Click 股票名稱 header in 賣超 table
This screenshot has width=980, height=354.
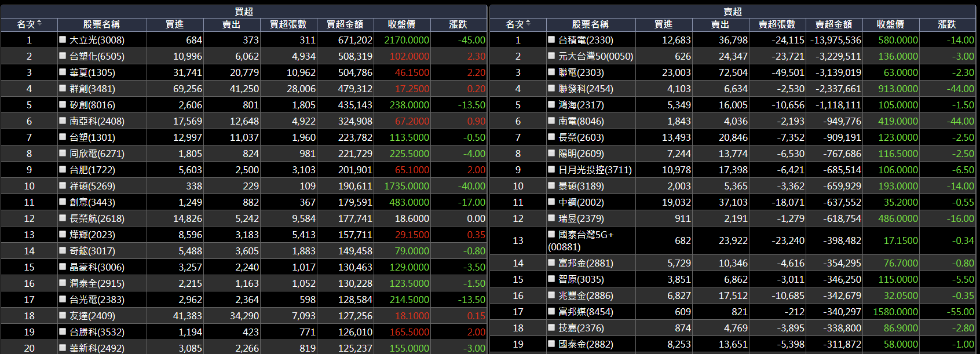591,24
